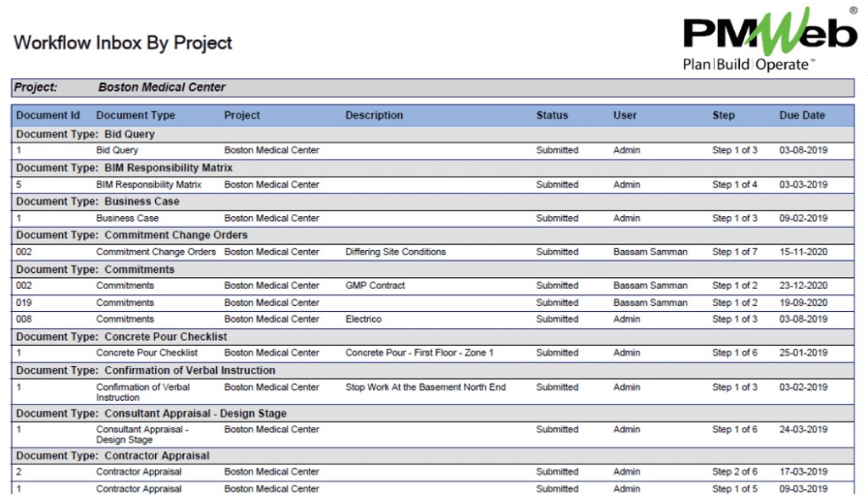Click the 'Document Type' column header
868x495 pixels.
(x=136, y=115)
